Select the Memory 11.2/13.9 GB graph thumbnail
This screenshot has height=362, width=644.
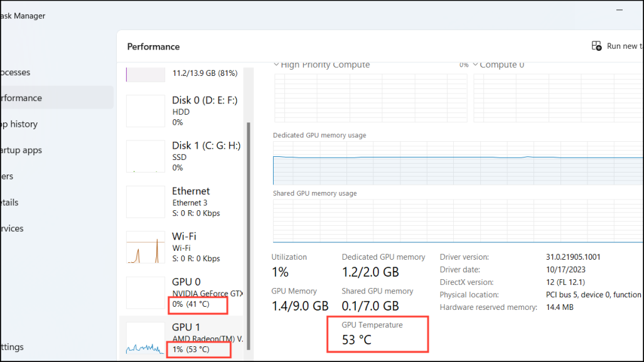(145, 75)
